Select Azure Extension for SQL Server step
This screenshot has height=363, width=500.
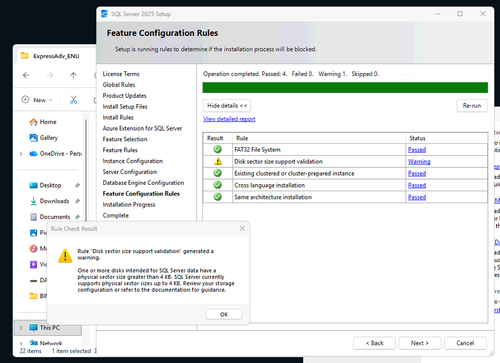pyautogui.click(x=142, y=128)
